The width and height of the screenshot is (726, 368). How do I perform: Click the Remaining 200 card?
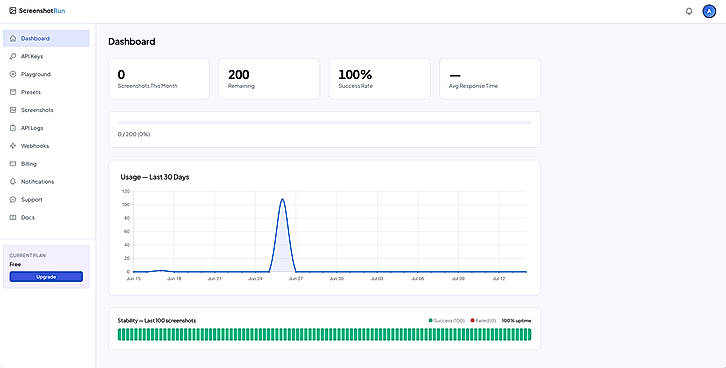click(269, 79)
